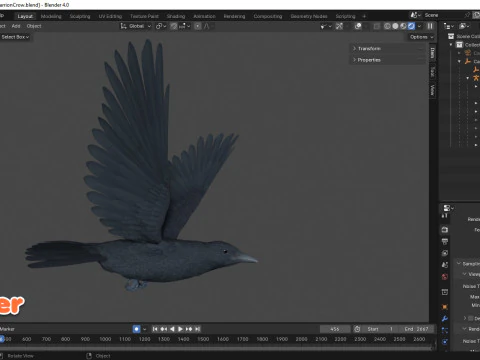This screenshot has width=480, height=360.
Task: Switch to the Scripting workspace
Action: coord(345,16)
